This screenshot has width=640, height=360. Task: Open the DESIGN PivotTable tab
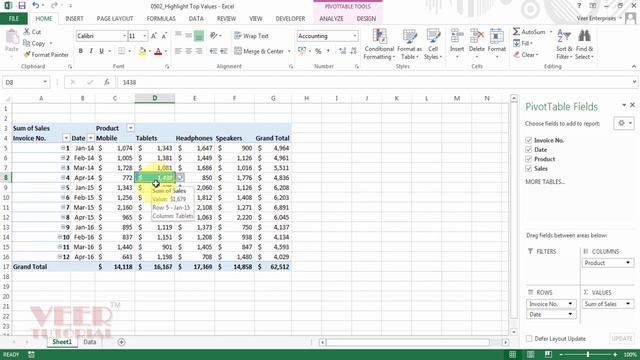point(366,18)
